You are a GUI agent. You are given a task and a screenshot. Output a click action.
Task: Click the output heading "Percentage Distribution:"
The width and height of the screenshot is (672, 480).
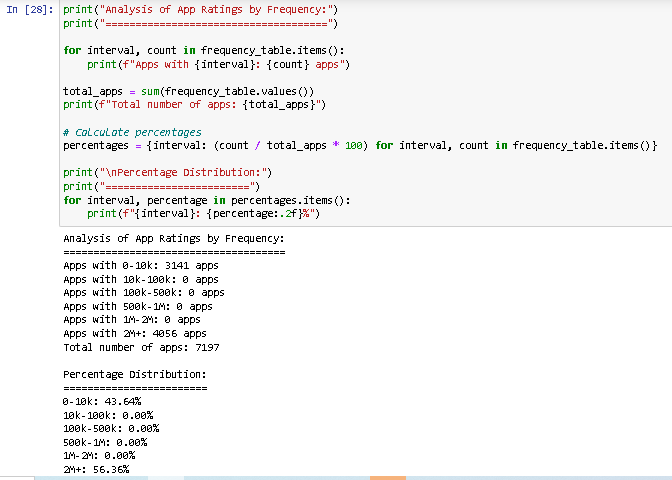[x=135, y=374]
